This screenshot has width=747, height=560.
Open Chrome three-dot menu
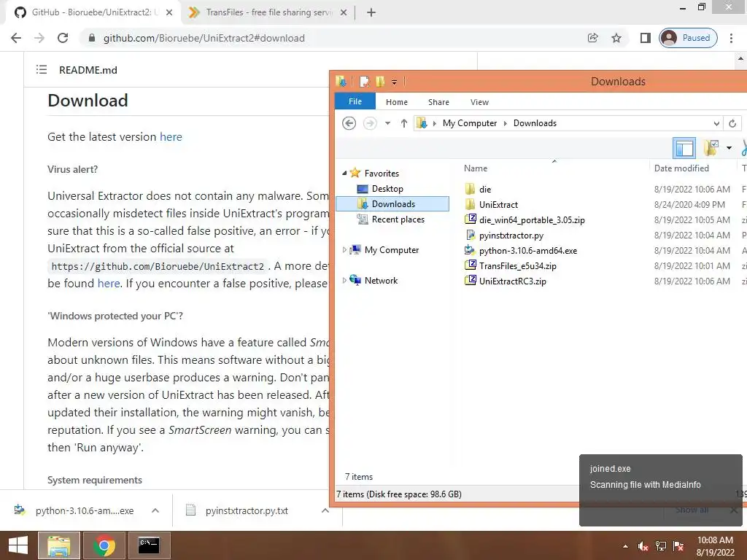[x=731, y=38]
